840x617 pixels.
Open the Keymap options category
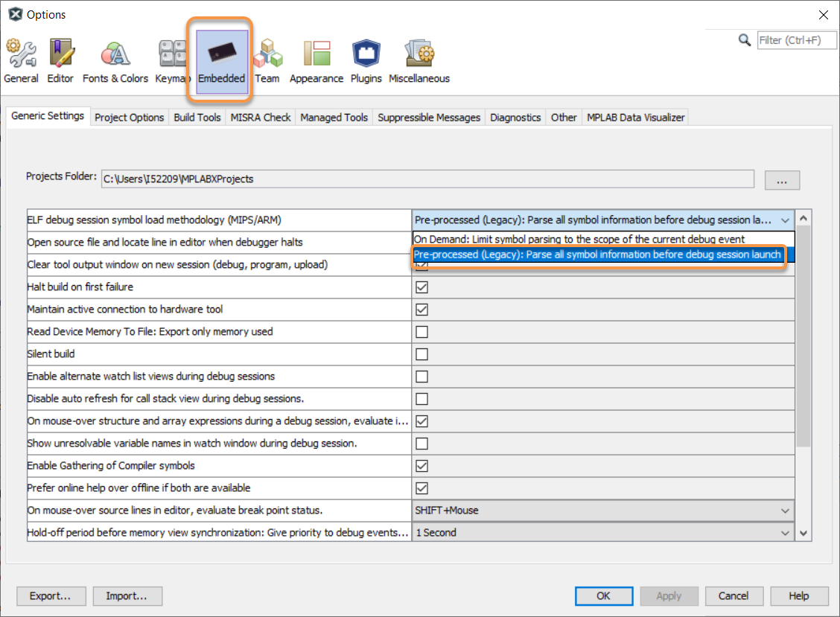[171, 61]
